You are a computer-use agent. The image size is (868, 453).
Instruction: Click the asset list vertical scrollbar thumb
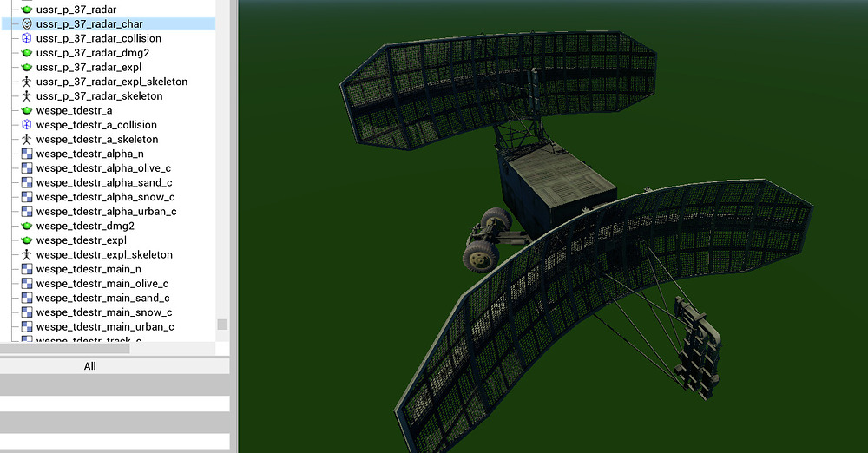[222, 324]
